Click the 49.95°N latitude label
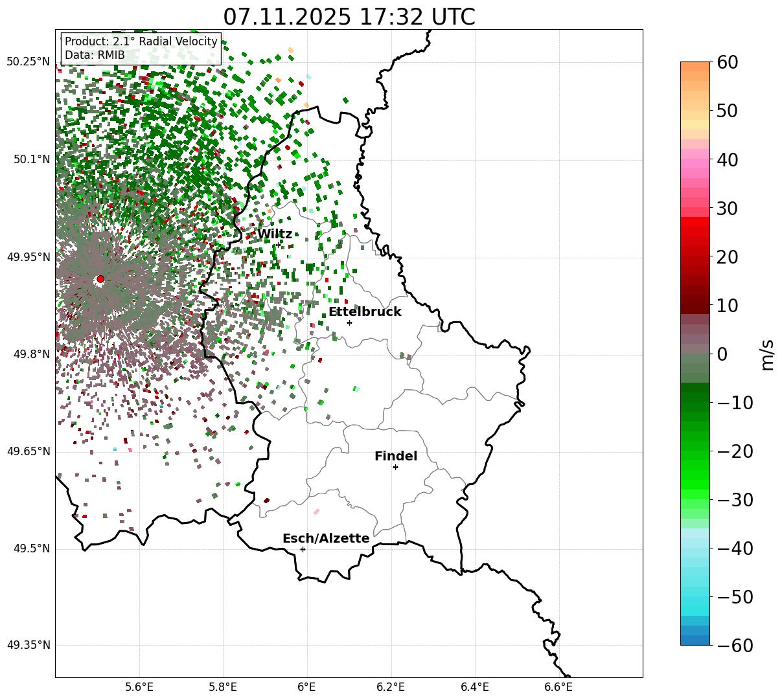782x700 pixels. click(x=28, y=257)
